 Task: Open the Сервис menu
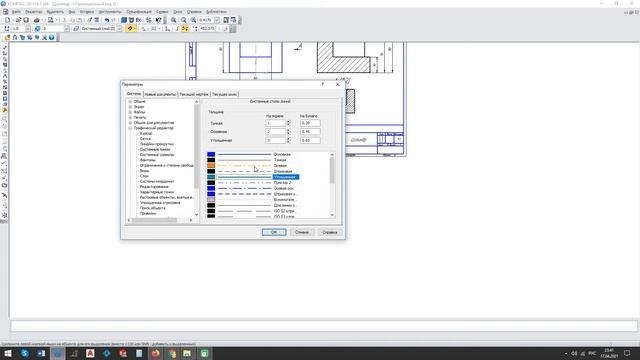(162, 12)
